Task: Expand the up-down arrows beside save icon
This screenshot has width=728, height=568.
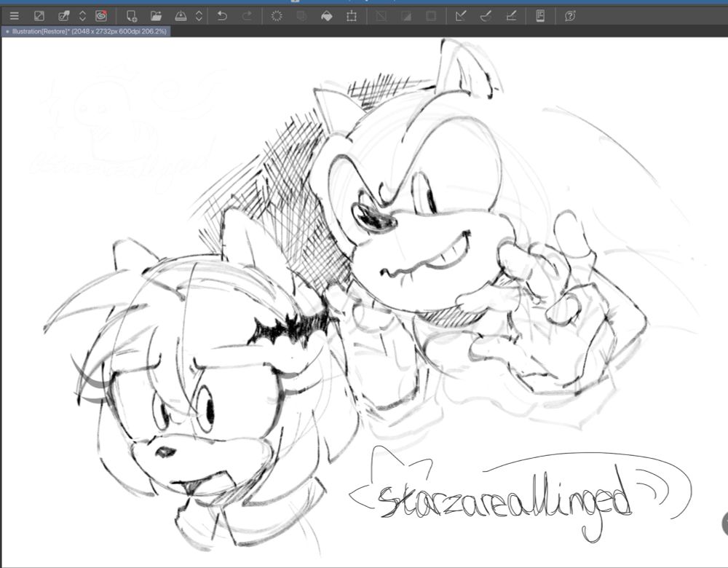Action: click(199, 16)
